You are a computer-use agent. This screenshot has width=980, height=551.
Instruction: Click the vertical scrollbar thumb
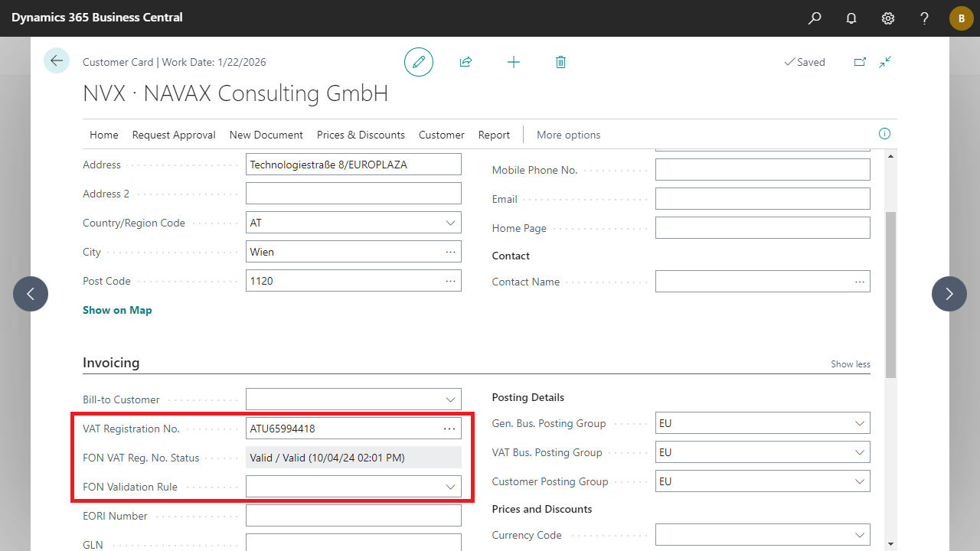pos(890,295)
